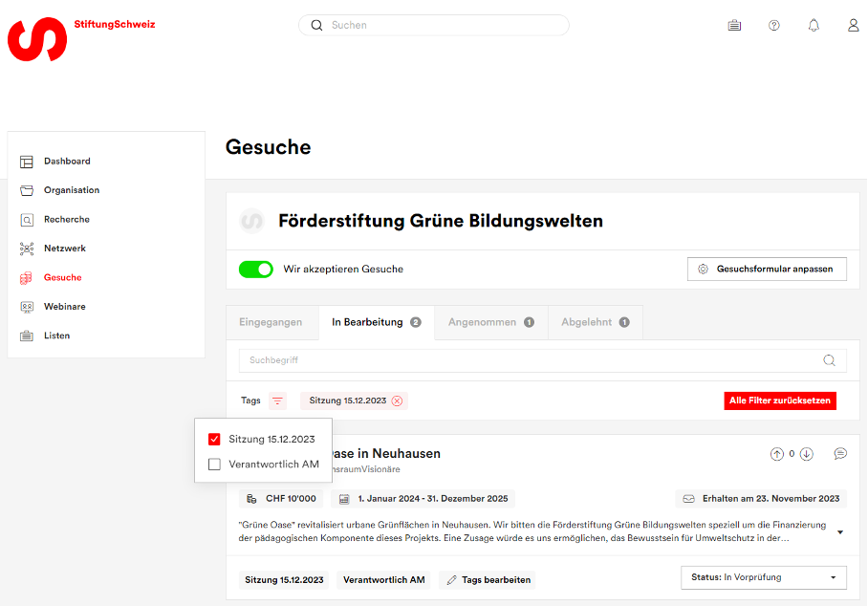Click the briefcase icon in header
The width and height of the screenshot is (868, 606).
pyautogui.click(x=734, y=26)
